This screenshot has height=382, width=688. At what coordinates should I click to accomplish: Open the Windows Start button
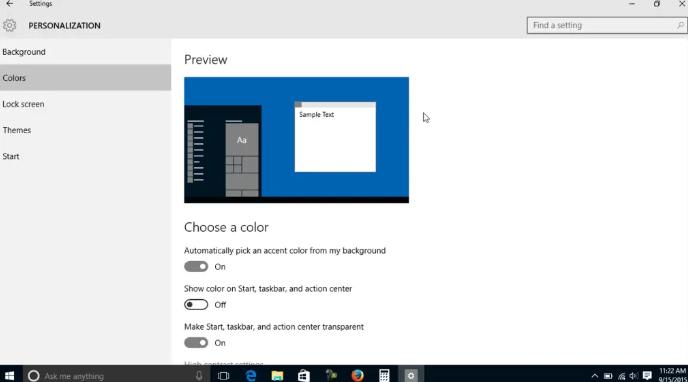[x=10, y=376]
